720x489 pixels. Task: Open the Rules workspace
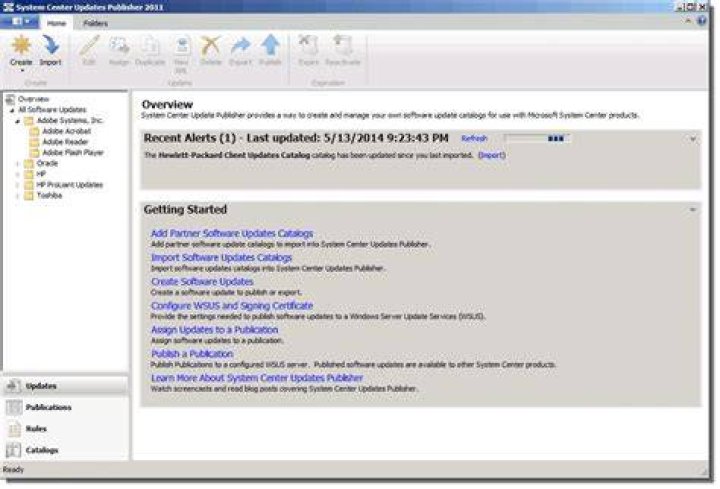pos(66,429)
